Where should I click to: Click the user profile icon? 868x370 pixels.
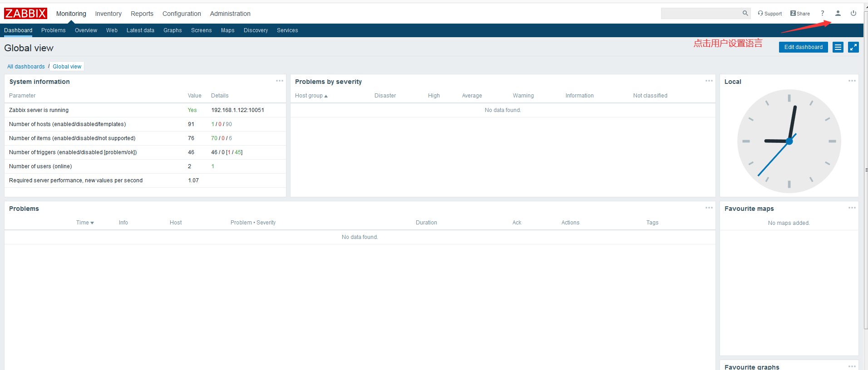(838, 14)
